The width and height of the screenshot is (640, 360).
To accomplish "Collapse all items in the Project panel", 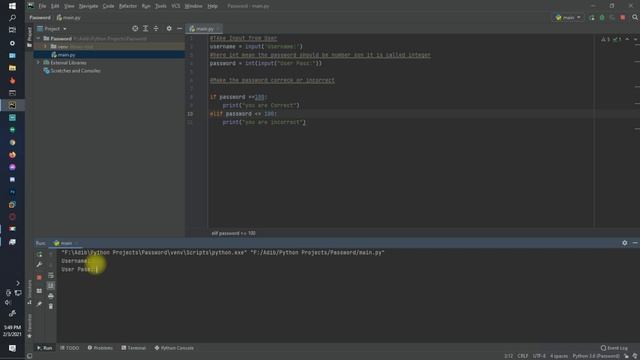I will (156, 29).
